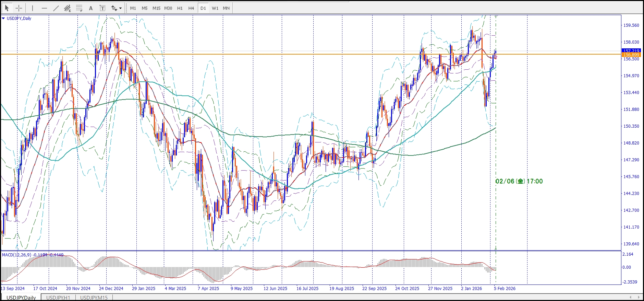Expand the USDJPY,Daily chart triangle menu
The height and width of the screenshot is (301, 644).
point(3,19)
